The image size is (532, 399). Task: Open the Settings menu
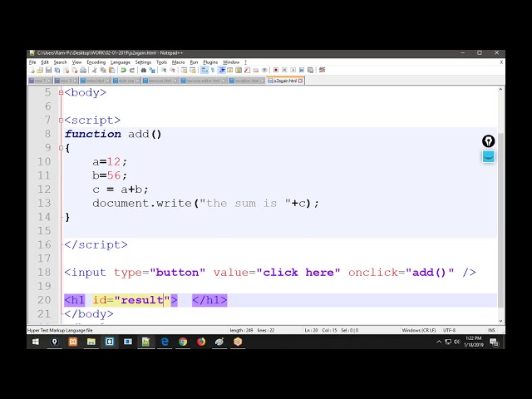tap(143, 62)
